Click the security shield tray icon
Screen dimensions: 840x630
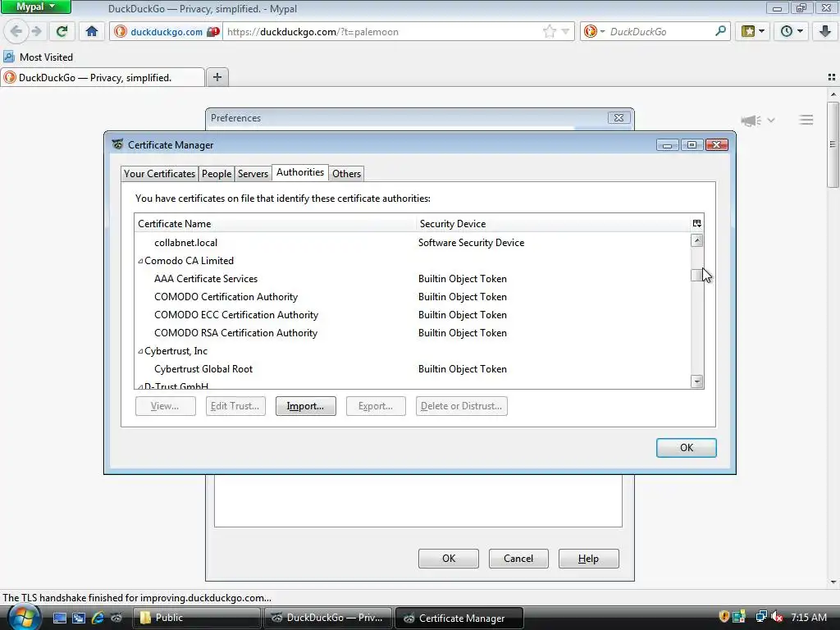[724, 617]
